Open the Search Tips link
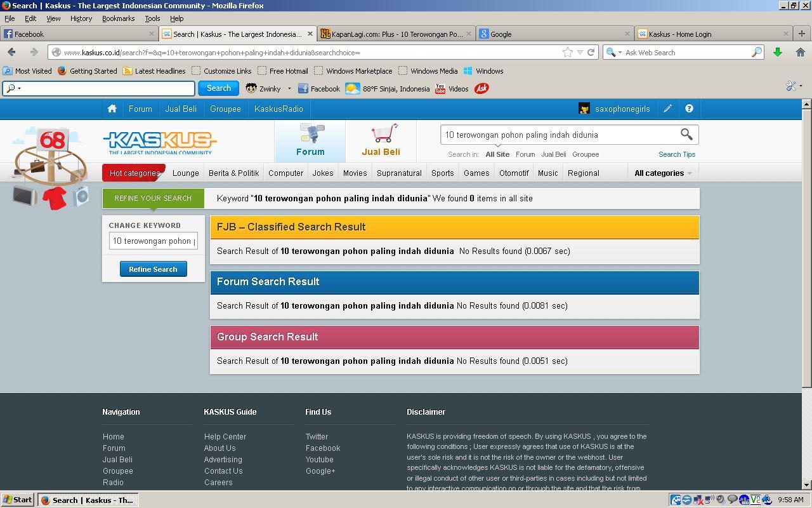Viewport: 812px width, 508px height. 676,154
